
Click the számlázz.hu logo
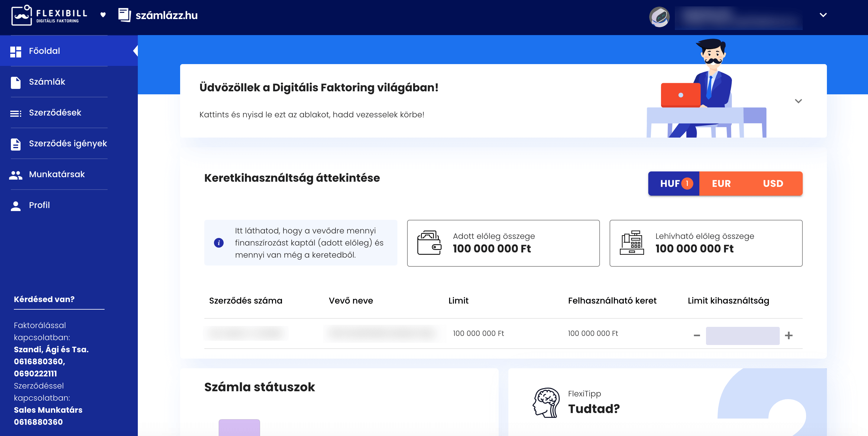pos(158,15)
